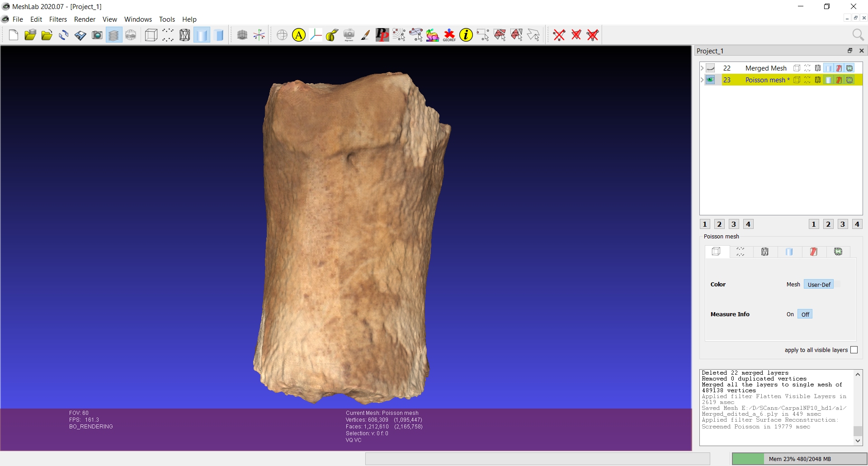
Task: Click the memory usage progress bar
Action: [799, 459]
